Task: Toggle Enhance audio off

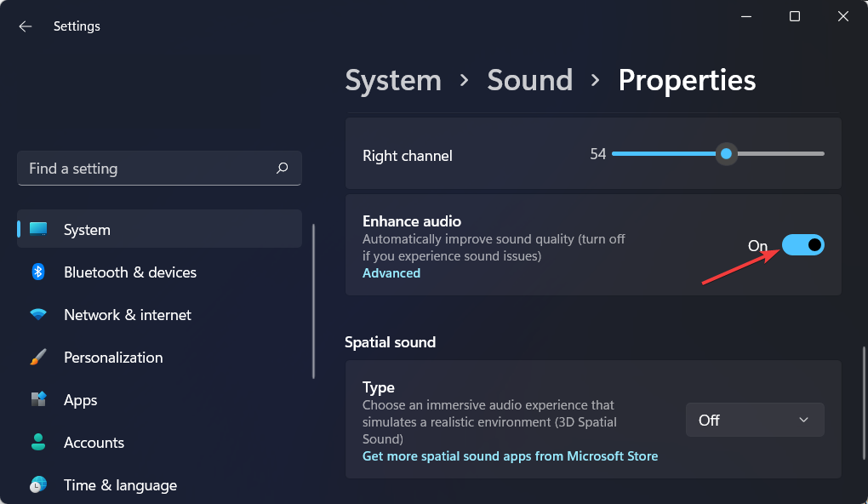Action: [802, 244]
